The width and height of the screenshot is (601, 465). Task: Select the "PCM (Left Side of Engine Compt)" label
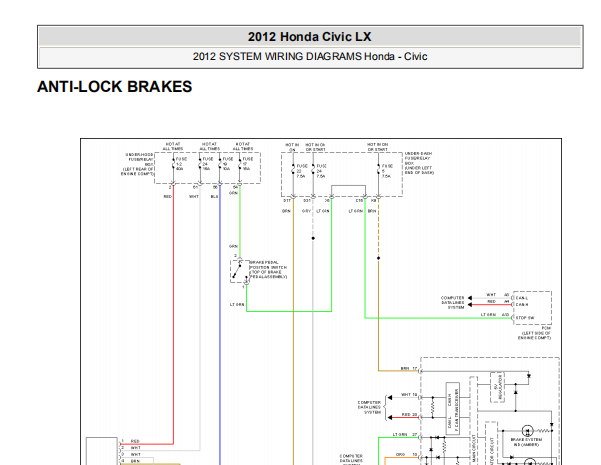(534, 333)
